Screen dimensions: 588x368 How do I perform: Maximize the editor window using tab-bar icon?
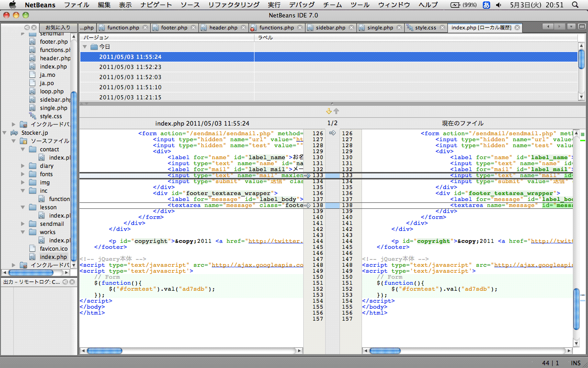coord(583,27)
